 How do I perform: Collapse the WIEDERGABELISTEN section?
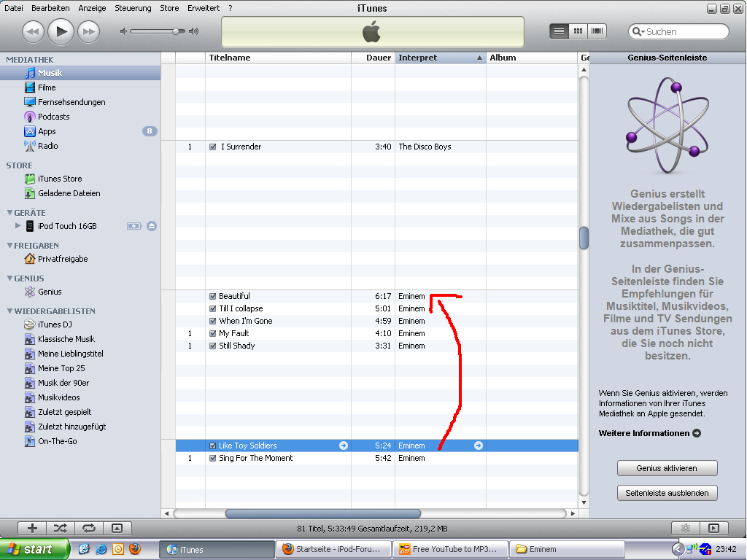coord(9,311)
